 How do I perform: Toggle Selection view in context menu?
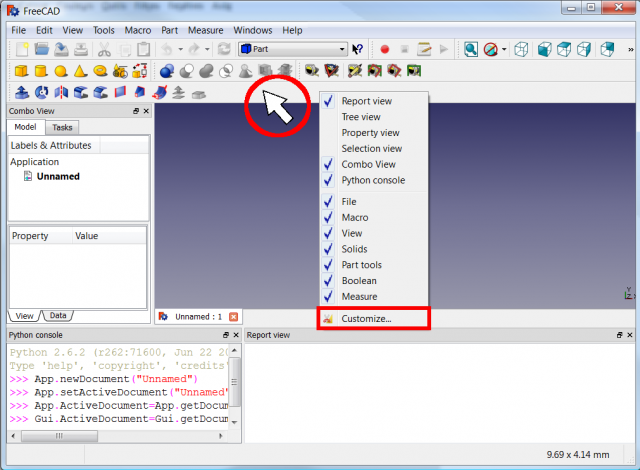click(x=371, y=149)
